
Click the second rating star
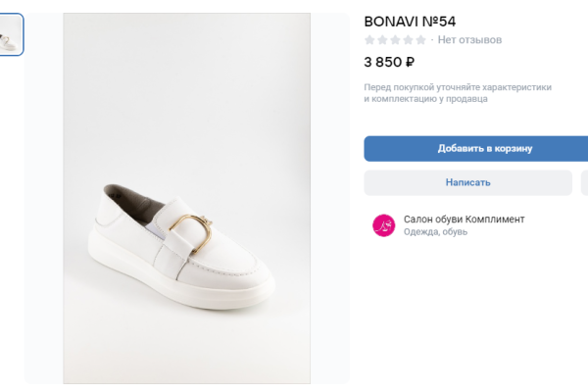click(x=383, y=40)
